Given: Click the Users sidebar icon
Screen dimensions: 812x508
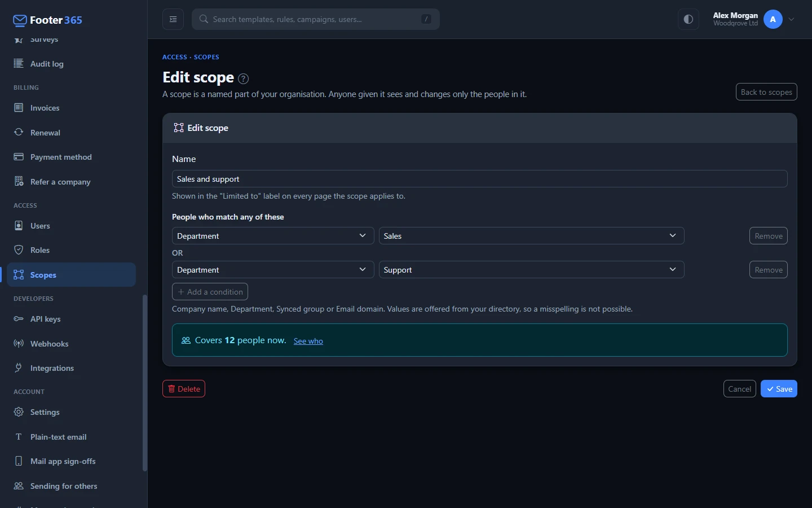Looking at the screenshot, I should tap(19, 226).
